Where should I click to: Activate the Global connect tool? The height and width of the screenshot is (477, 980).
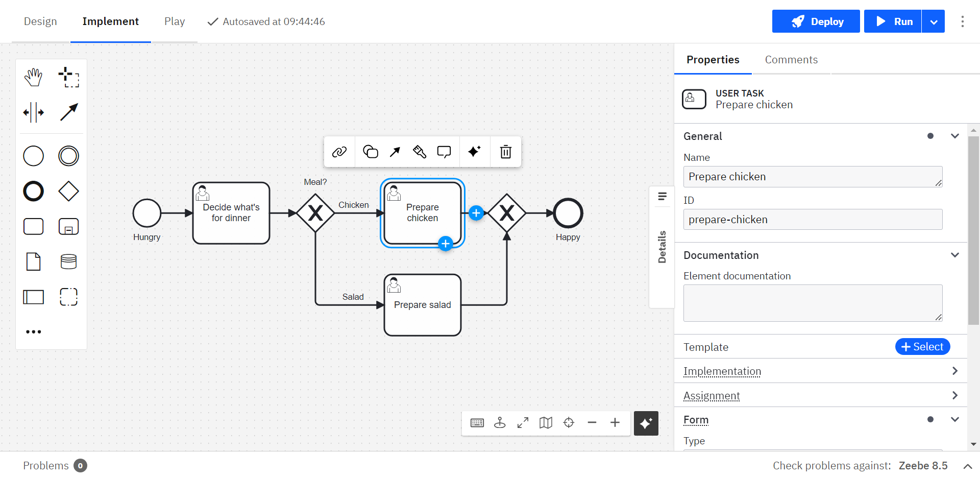(x=68, y=112)
